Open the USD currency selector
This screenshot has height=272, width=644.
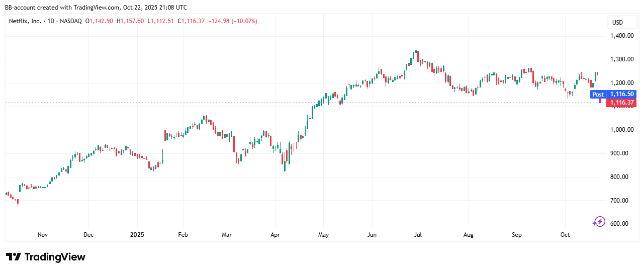pos(617,23)
